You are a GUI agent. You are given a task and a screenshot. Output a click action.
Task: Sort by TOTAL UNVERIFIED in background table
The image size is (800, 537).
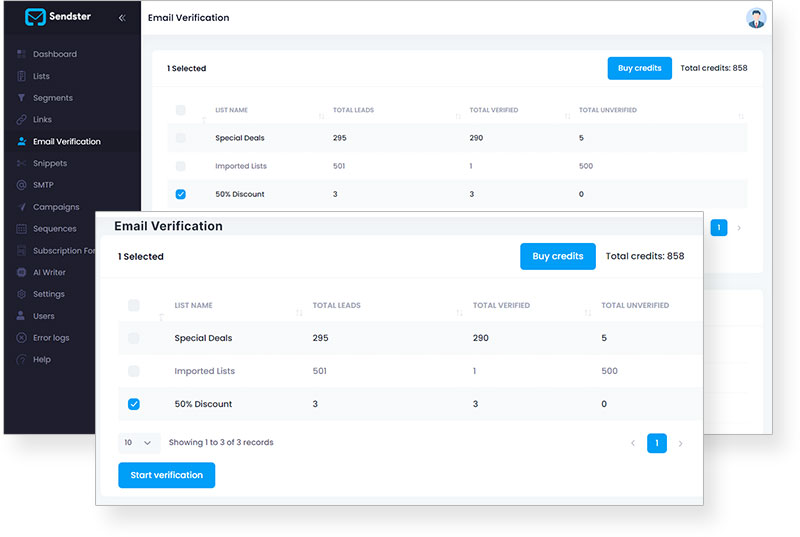[x=608, y=110]
